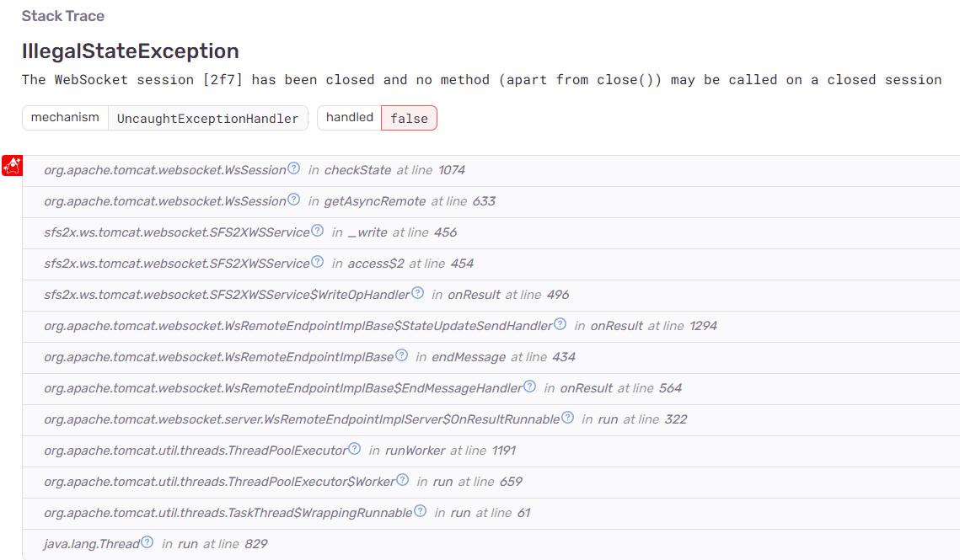960x560 pixels.
Task: Click the handled false tag value
Action: (x=409, y=118)
